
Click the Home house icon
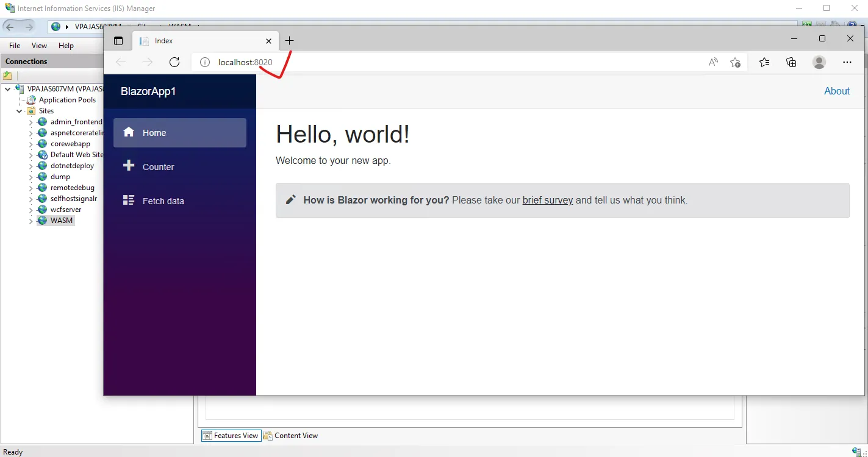pos(129,132)
